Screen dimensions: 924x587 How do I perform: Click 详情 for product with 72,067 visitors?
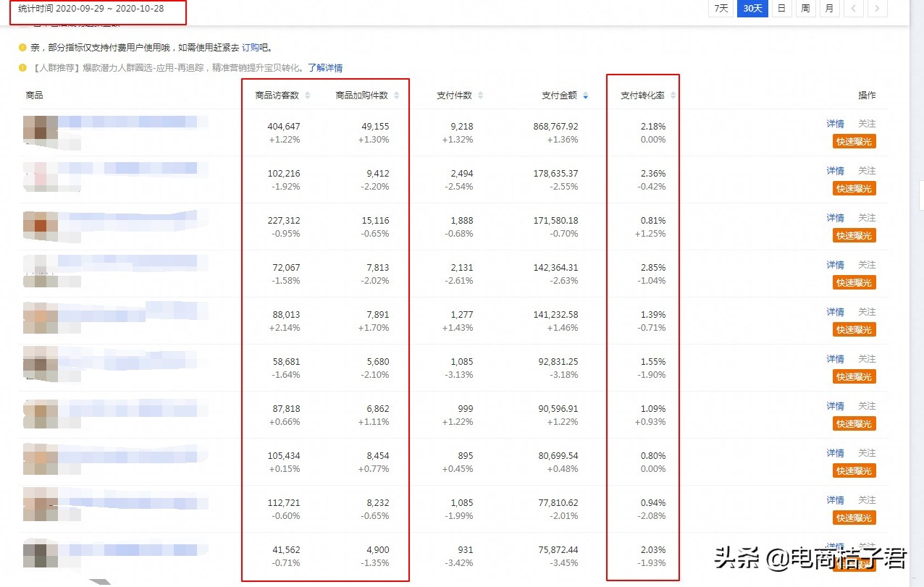835,265
